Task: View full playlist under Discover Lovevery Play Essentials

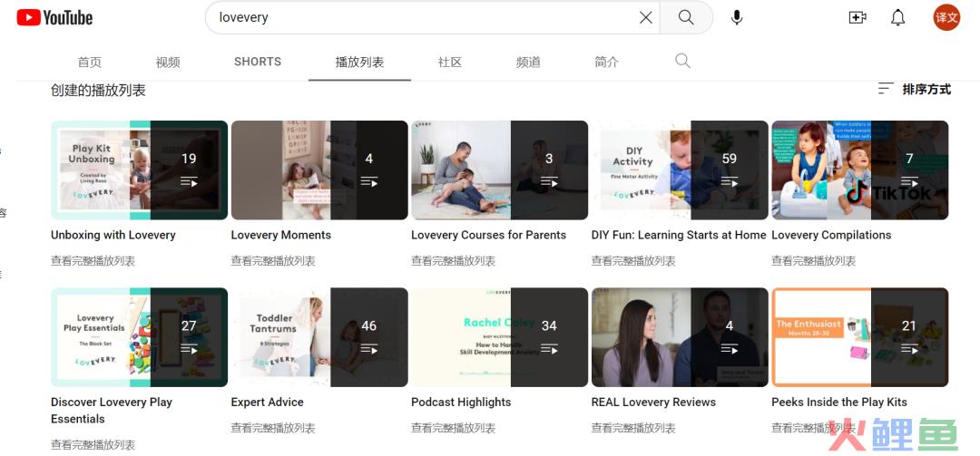Action: [93, 445]
